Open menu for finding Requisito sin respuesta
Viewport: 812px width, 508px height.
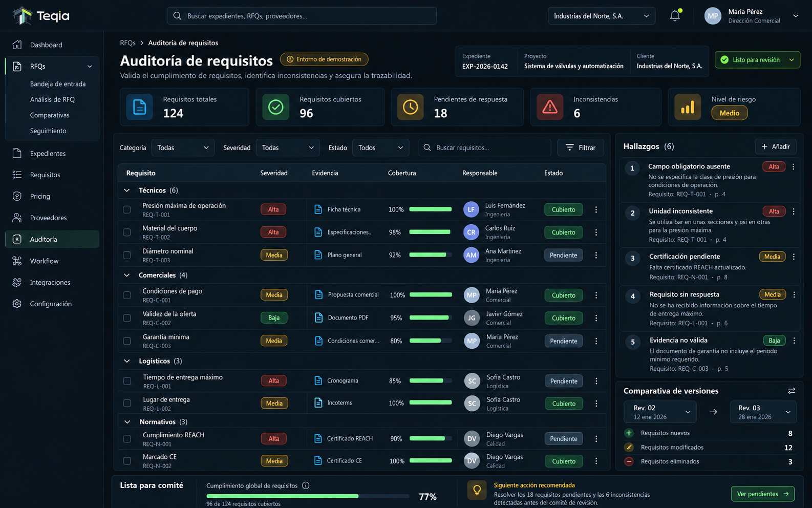point(794,294)
